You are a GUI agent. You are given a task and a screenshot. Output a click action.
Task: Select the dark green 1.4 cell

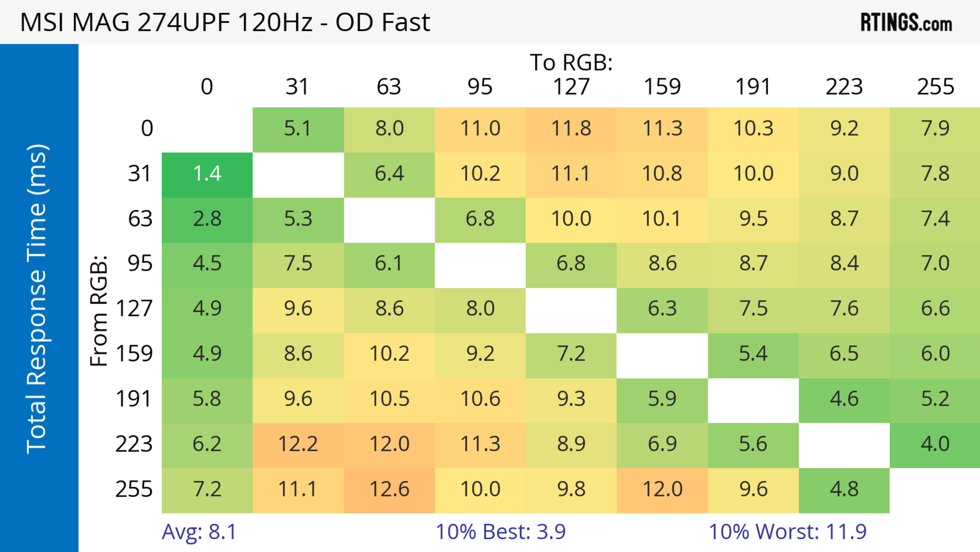[207, 174]
